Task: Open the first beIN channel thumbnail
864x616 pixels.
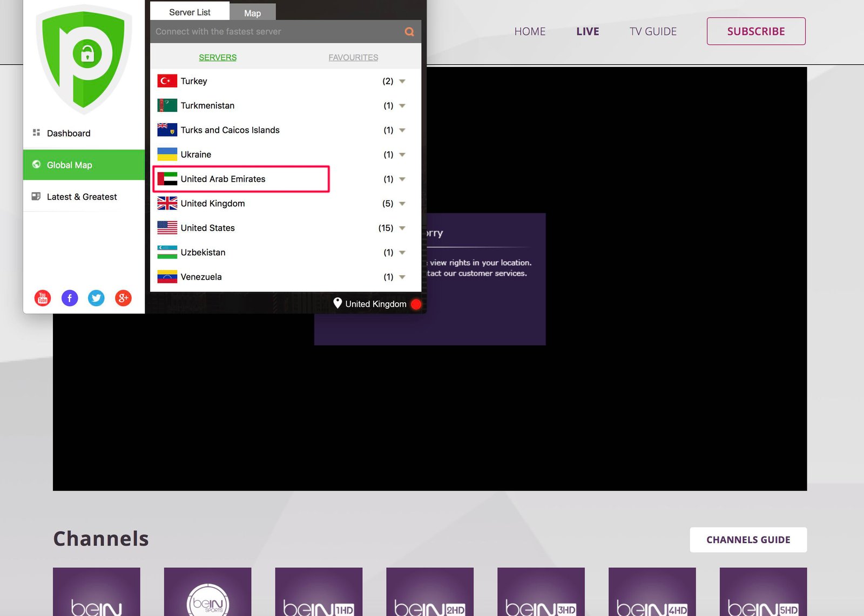Action: [97, 592]
